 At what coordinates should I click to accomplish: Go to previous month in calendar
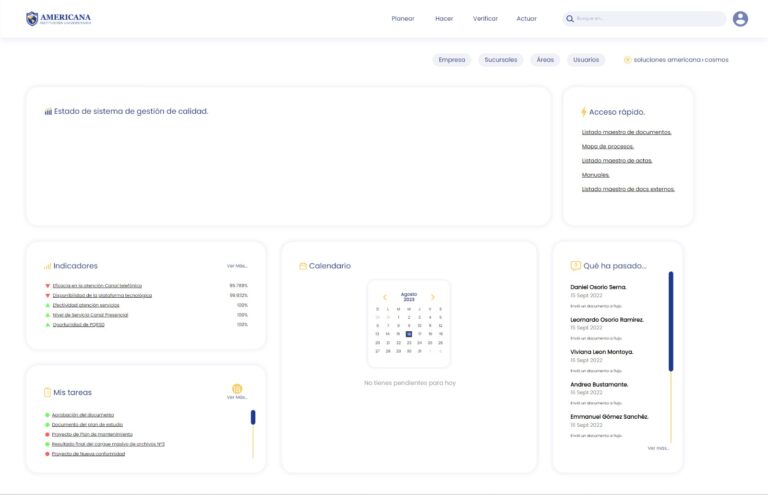385,297
